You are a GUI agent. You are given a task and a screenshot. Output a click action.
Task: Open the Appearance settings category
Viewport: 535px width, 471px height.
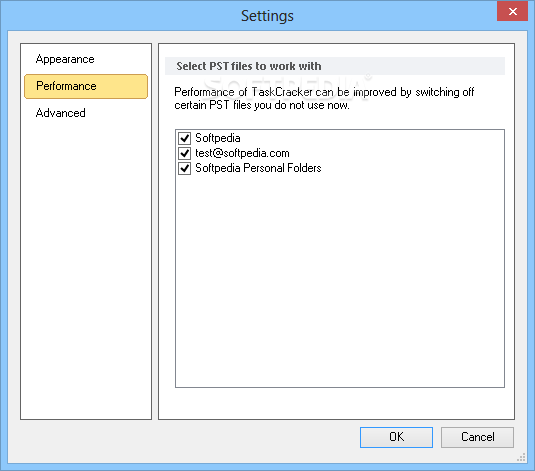point(65,59)
